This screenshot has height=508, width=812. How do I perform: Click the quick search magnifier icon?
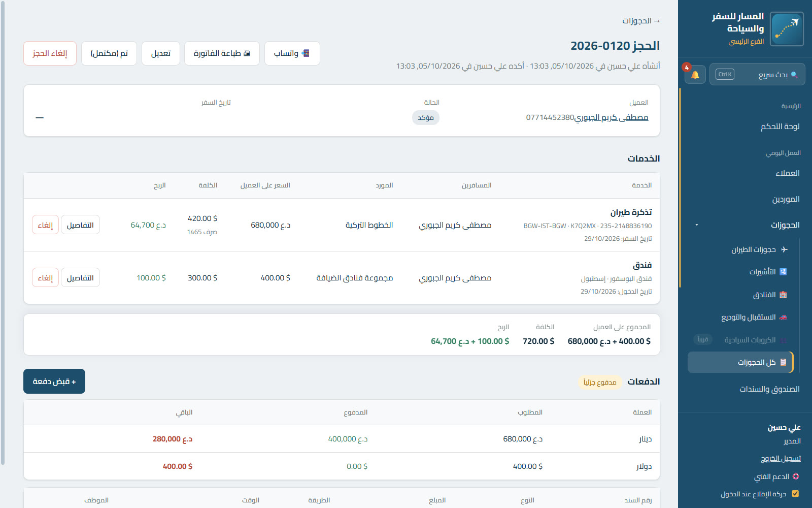[x=794, y=75]
